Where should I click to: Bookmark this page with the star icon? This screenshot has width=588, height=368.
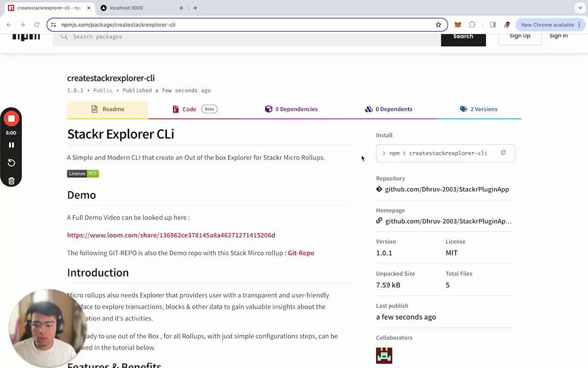pyautogui.click(x=438, y=25)
